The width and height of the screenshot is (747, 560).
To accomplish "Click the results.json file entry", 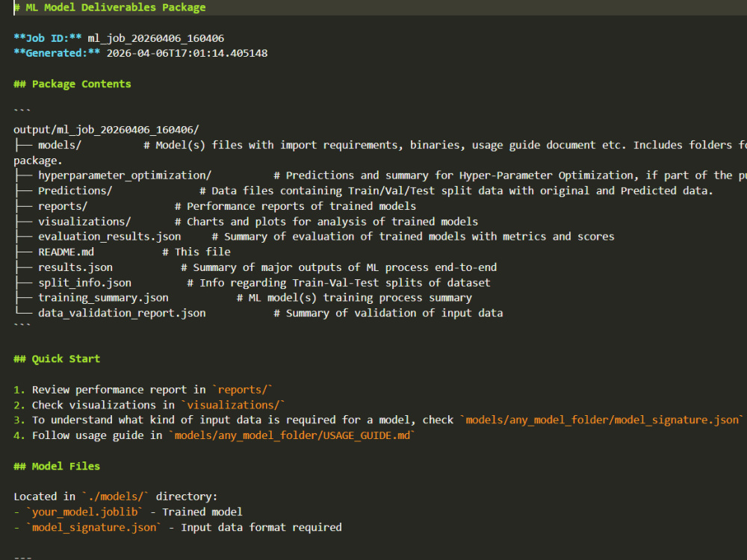I will (75, 267).
